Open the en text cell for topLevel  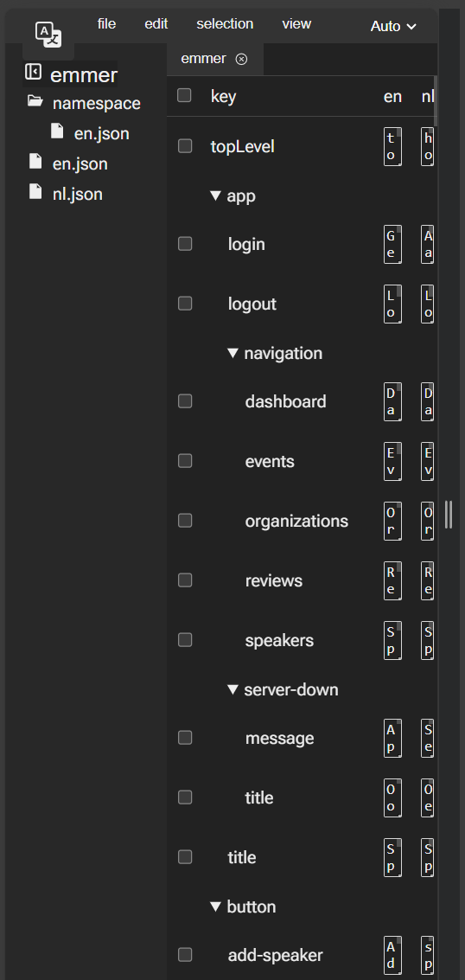392,146
